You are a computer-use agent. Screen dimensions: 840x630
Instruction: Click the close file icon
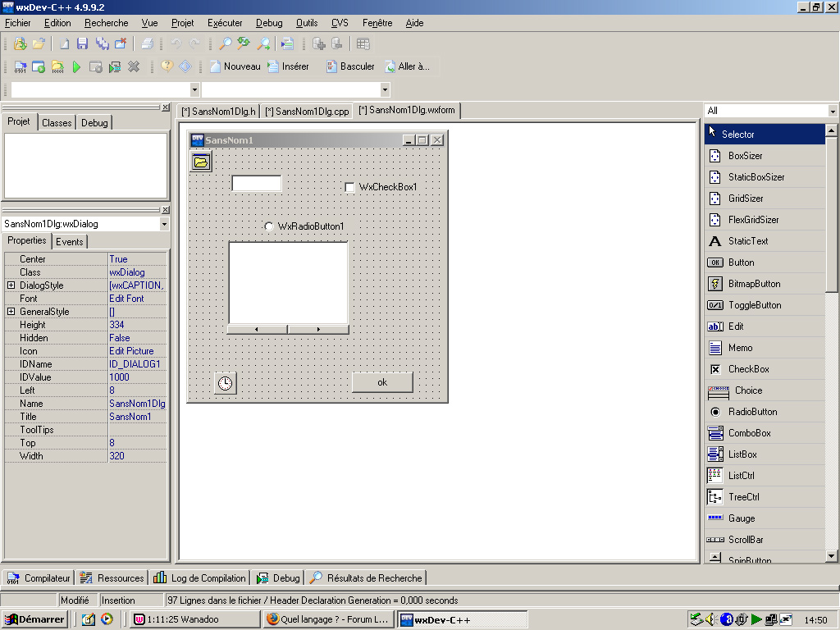[x=121, y=44]
